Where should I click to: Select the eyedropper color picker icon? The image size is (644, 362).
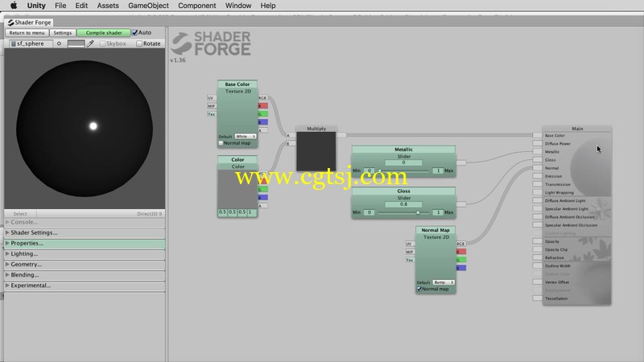coord(90,43)
